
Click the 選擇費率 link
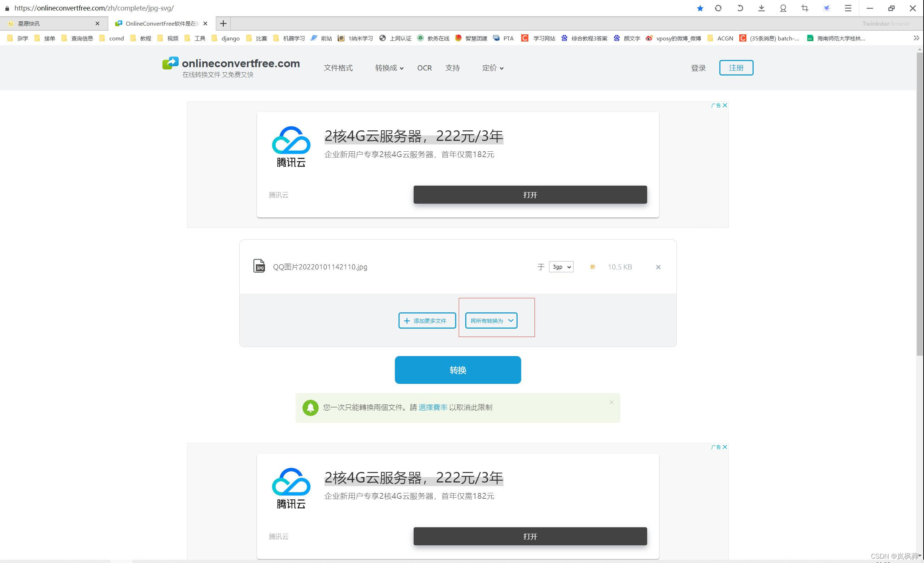(x=433, y=407)
